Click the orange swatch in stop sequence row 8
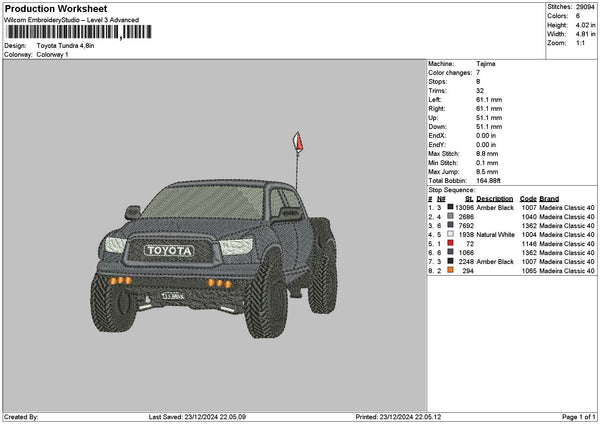 (x=450, y=270)
